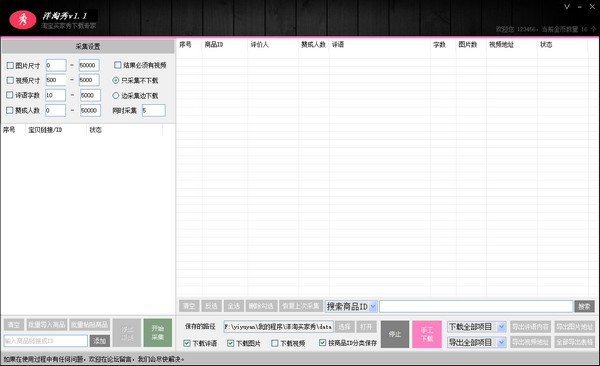Screen dimensions: 600x366
Task: Expand the 导出全部项目 dropdown
Action: click(x=502, y=343)
